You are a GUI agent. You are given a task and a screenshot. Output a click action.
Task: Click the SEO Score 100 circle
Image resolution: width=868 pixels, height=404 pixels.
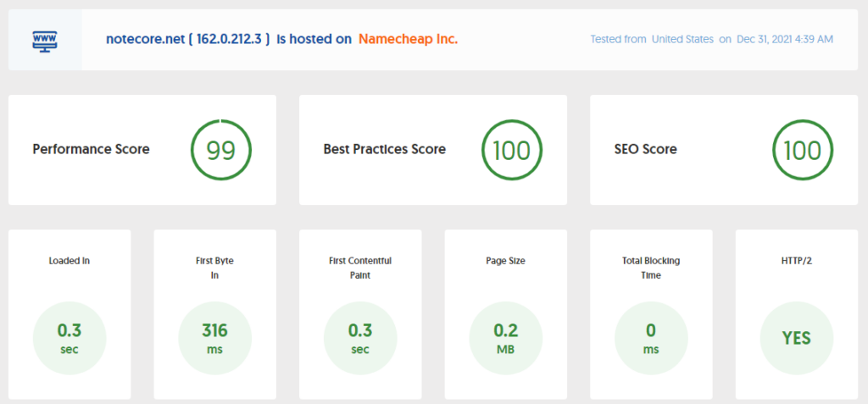coord(802,150)
